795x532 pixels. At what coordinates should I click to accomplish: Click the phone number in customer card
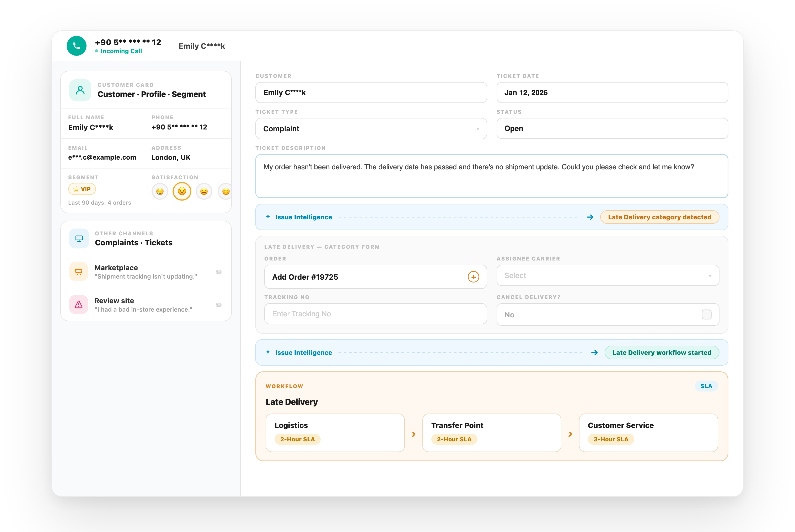pyautogui.click(x=179, y=127)
